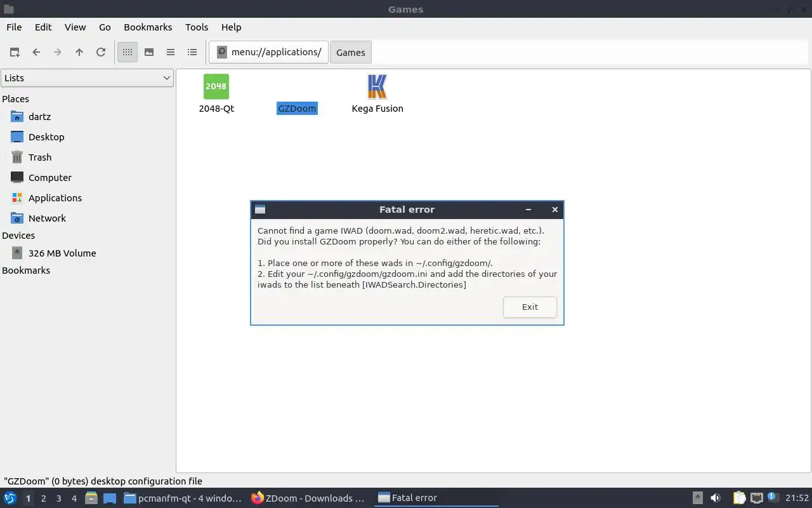Screen dimensions: 812x508
Task: Reload the current folder
Action: [x=101, y=52]
